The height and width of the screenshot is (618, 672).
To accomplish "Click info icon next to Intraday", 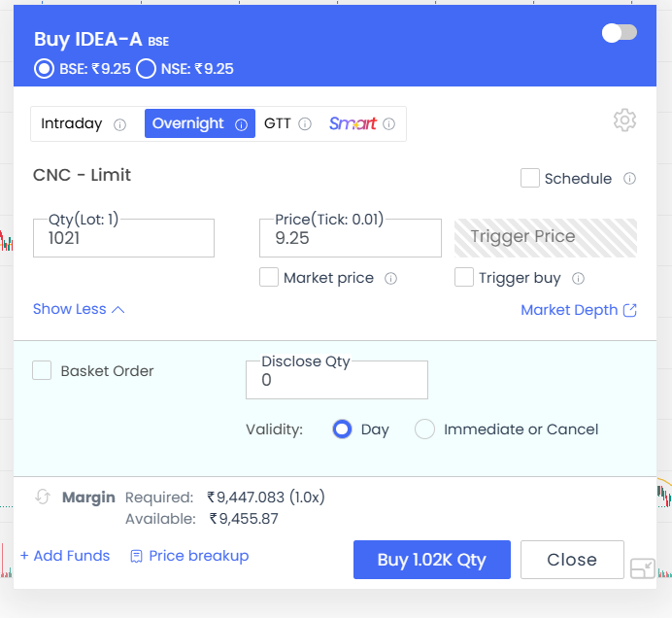I will point(120,124).
